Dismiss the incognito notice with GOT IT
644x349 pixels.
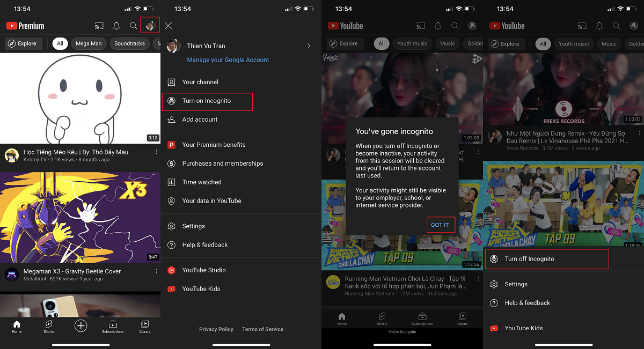pos(441,225)
